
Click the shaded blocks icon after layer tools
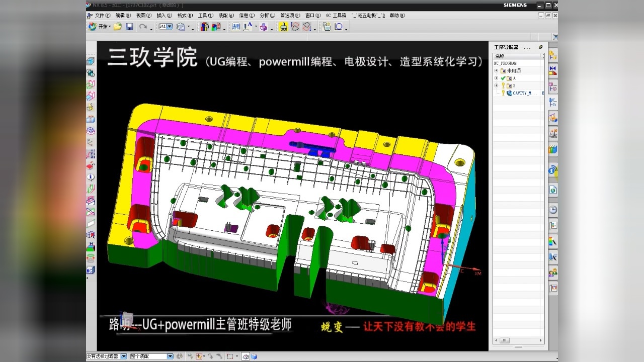point(205,27)
